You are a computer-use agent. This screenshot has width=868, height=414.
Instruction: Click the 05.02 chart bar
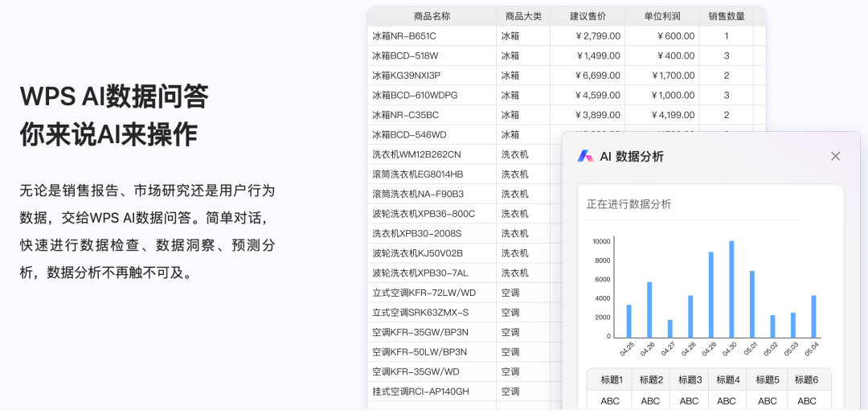[772, 326]
